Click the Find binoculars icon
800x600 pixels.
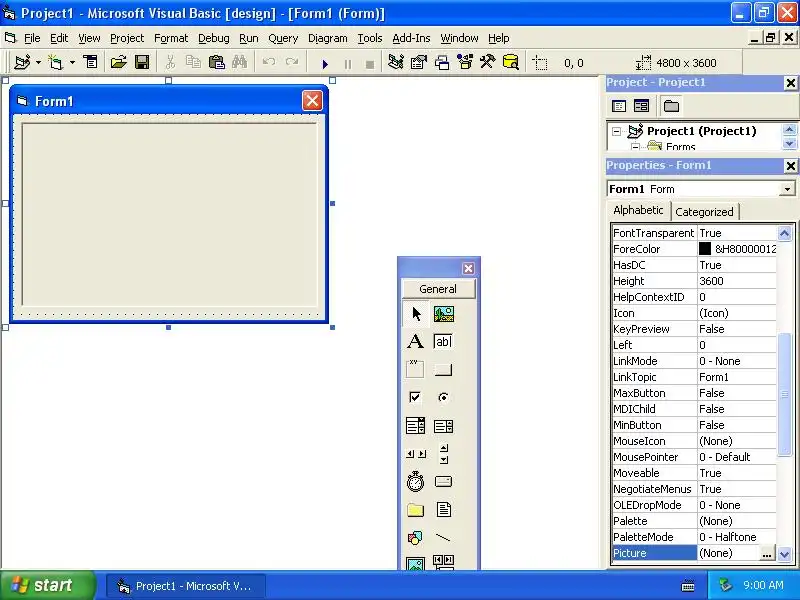pyautogui.click(x=239, y=63)
